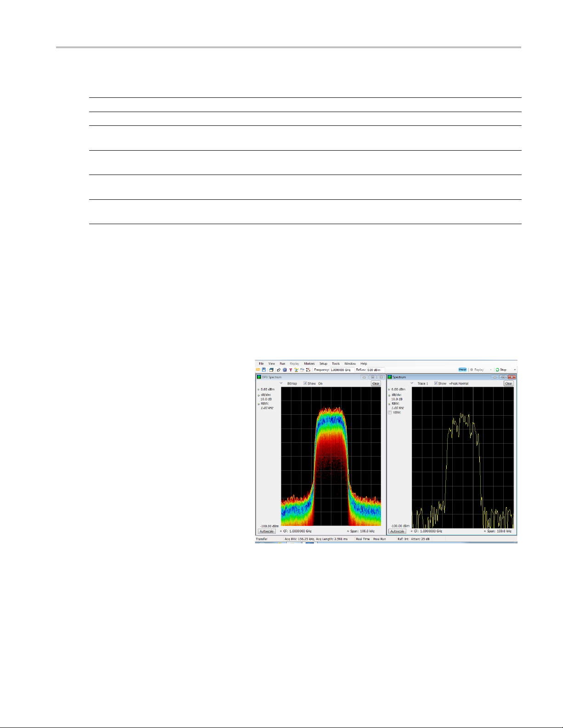The image size is (563, 728).
Task: Click the DPX bitmap spectrum display
Action: tap(331, 456)
